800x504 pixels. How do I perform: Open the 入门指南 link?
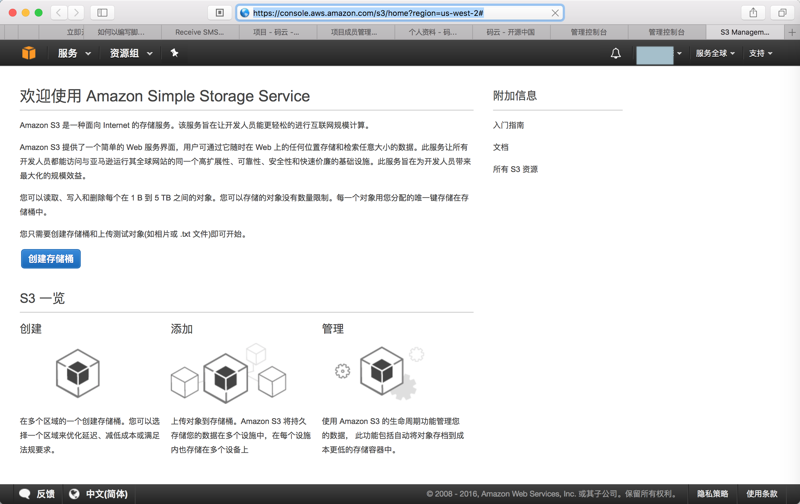click(x=508, y=125)
